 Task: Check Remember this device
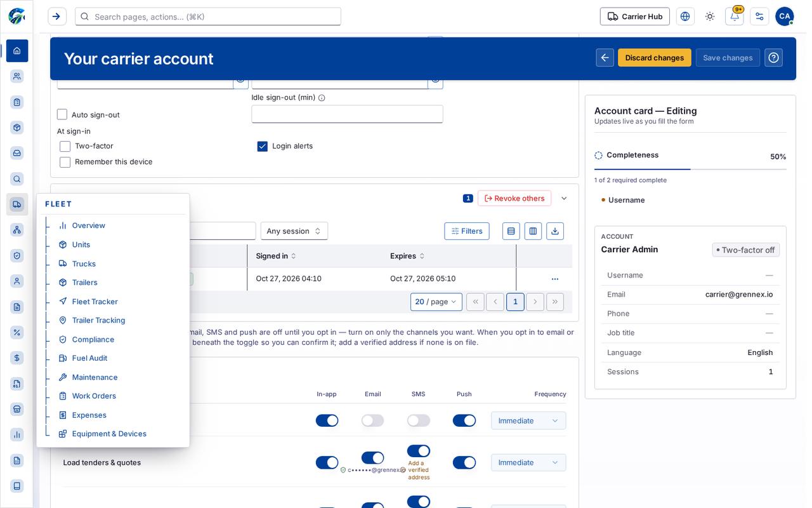click(x=65, y=162)
